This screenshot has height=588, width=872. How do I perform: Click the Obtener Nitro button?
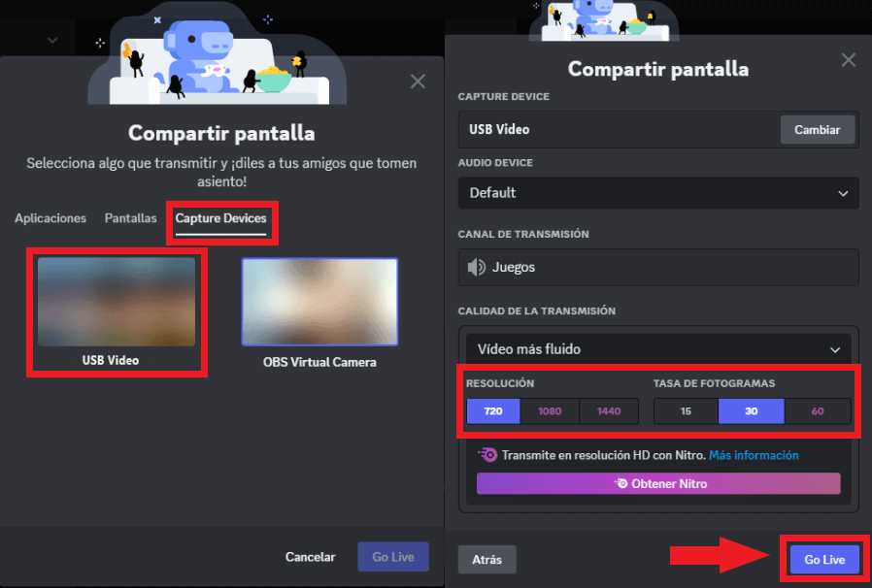point(658,483)
